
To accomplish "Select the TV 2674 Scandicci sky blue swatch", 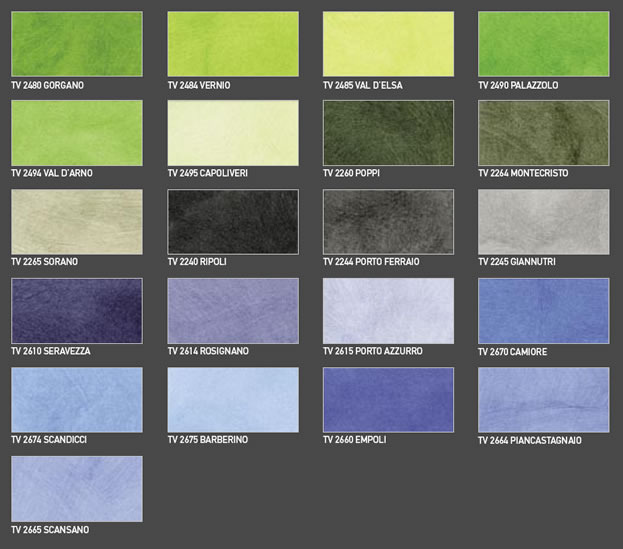I will tap(77, 400).
